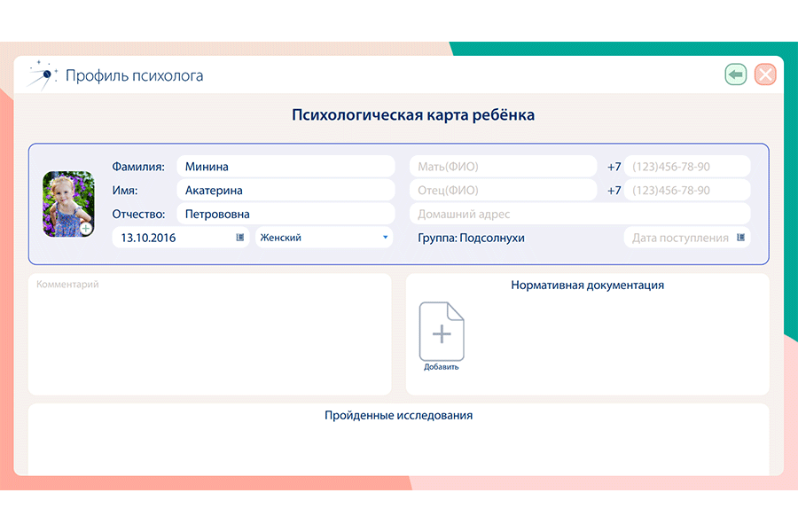Click the Профиль психолога header title
Screen dimensions: 798x532
point(134,75)
